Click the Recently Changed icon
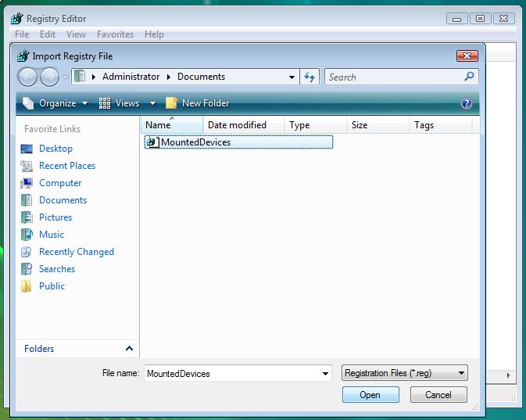Viewport: 526px width, 420px height. coord(27,252)
